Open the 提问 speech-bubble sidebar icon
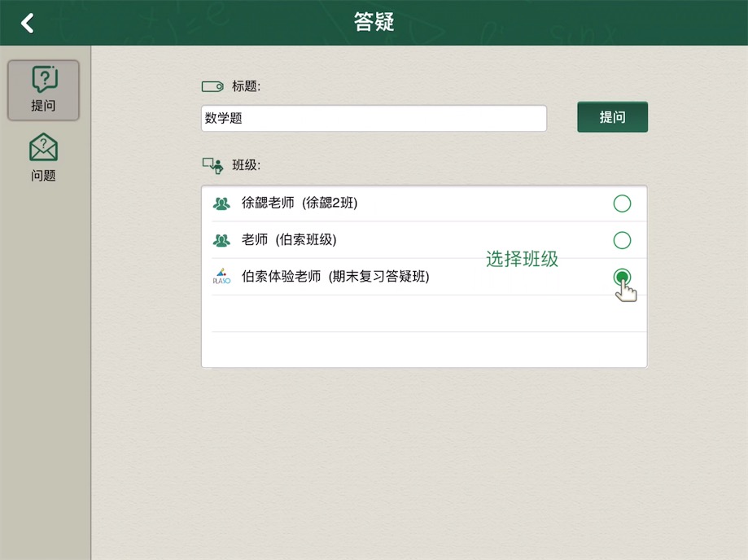This screenshot has height=560, width=748. coord(43,80)
